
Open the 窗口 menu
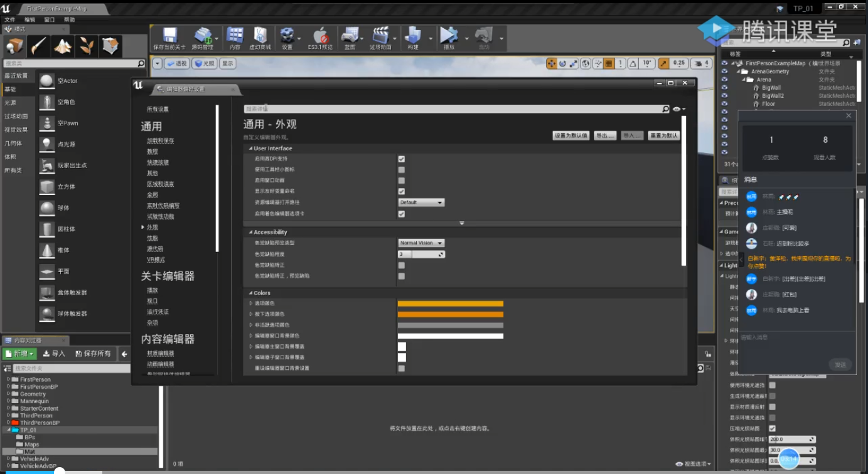(x=50, y=19)
